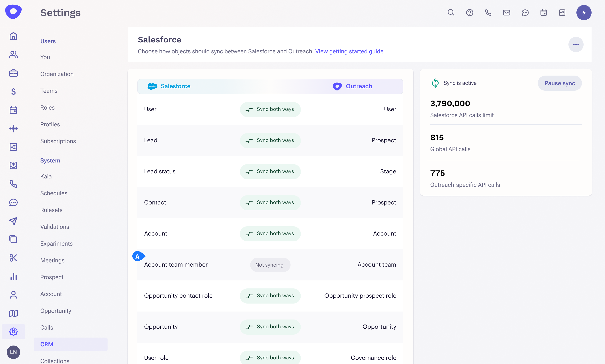Open Kaia settings

46,176
